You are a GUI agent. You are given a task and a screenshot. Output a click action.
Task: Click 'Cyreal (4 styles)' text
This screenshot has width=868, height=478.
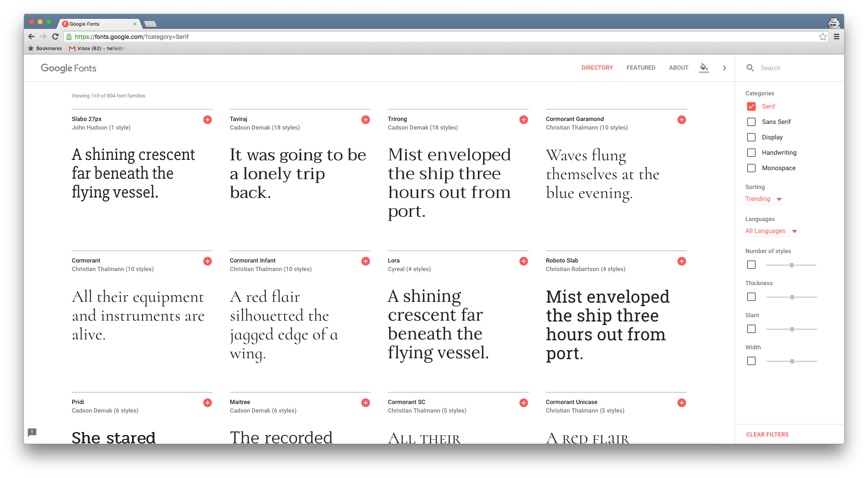click(x=409, y=269)
